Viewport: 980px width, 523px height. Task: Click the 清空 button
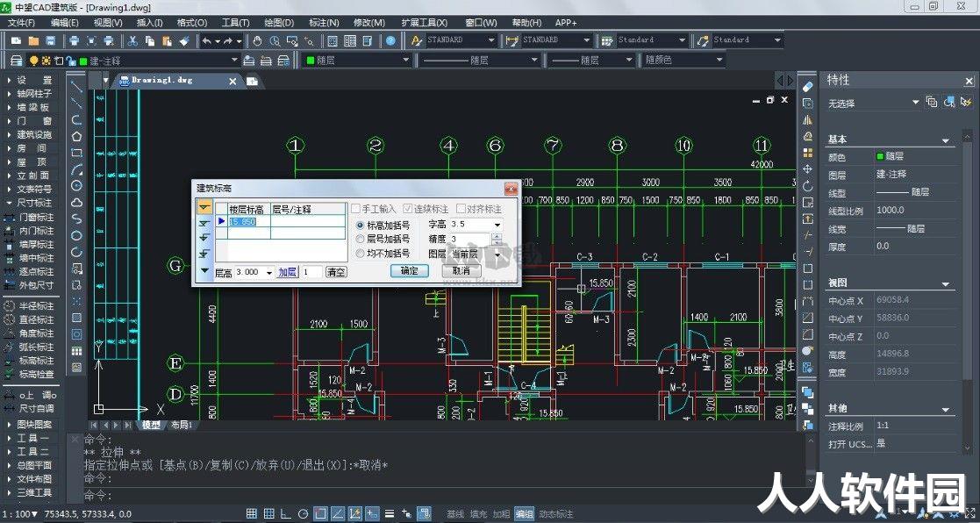[x=336, y=272]
